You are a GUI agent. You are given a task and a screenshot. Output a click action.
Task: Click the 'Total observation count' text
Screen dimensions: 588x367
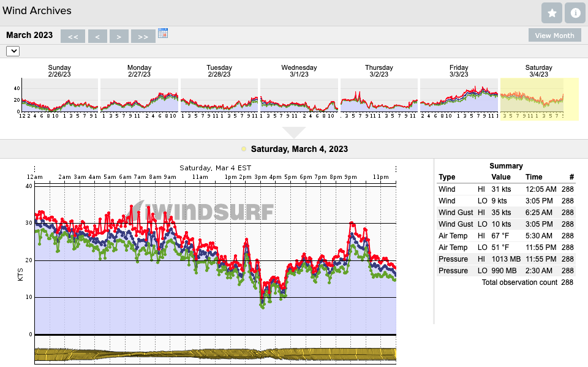tap(519, 282)
